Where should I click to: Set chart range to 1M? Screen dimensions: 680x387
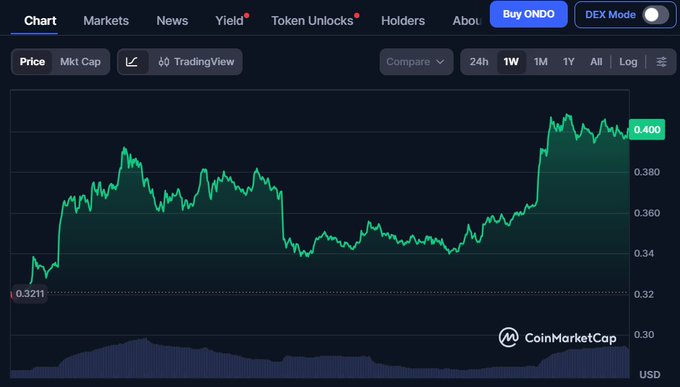coord(540,62)
